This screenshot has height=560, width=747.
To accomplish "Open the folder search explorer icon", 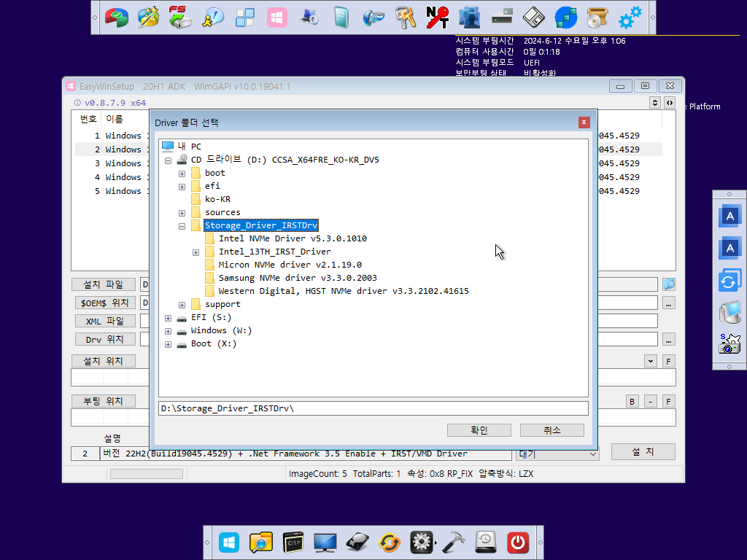I will pos(260,542).
